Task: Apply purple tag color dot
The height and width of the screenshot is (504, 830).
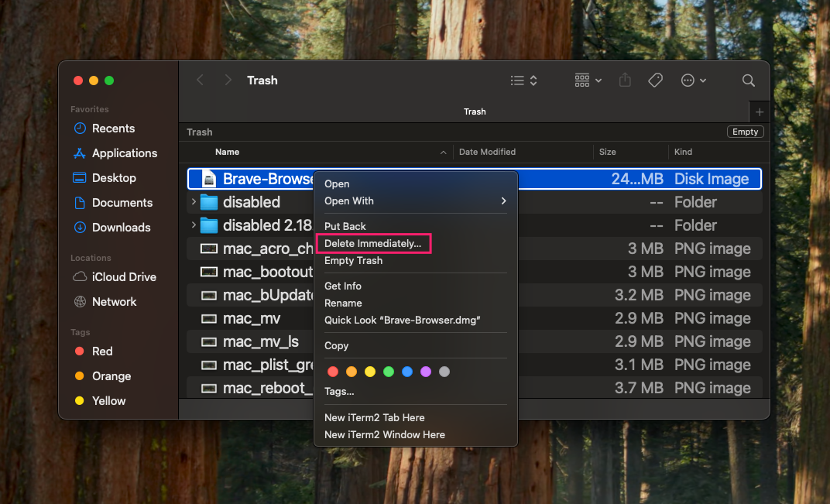Action: click(426, 372)
